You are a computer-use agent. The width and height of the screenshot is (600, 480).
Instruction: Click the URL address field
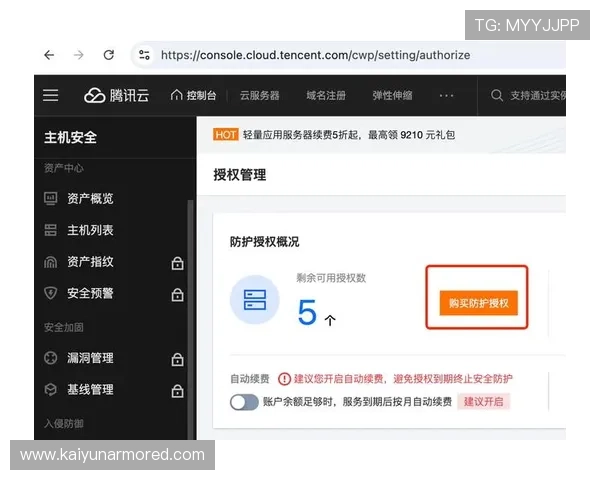[315, 55]
